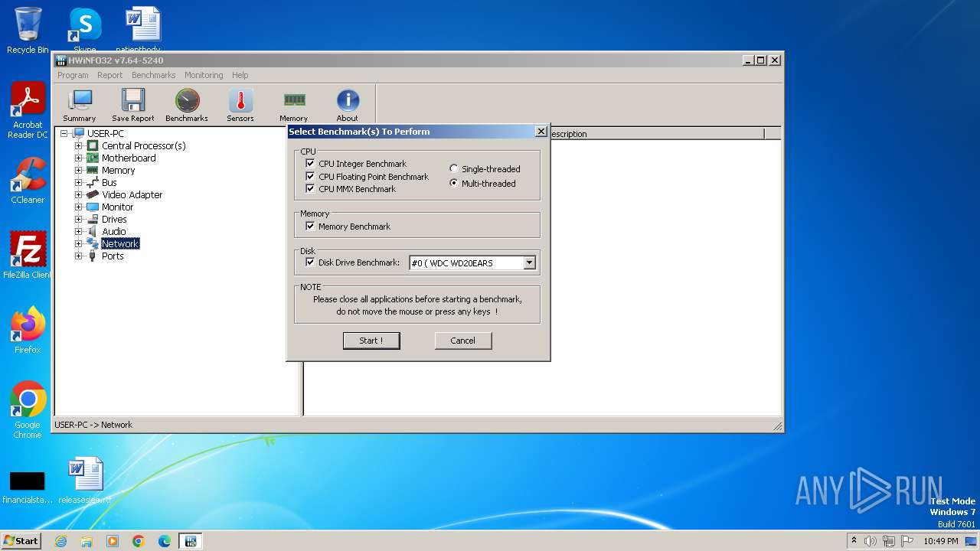The height and width of the screenshot is (551, 980).
Task: Uncheck CPU MMX Benchmark
Action: click(310, 188)
